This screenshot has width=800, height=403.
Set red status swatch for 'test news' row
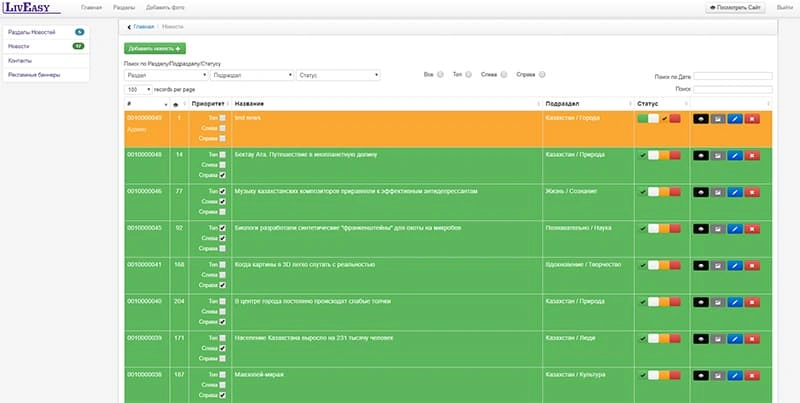(675, 118)
